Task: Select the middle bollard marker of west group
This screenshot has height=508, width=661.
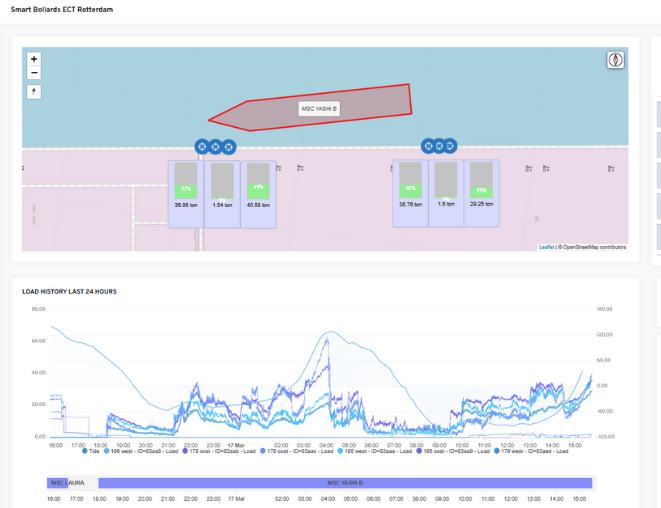Action: pyautogui.click(x=215, y=147)
